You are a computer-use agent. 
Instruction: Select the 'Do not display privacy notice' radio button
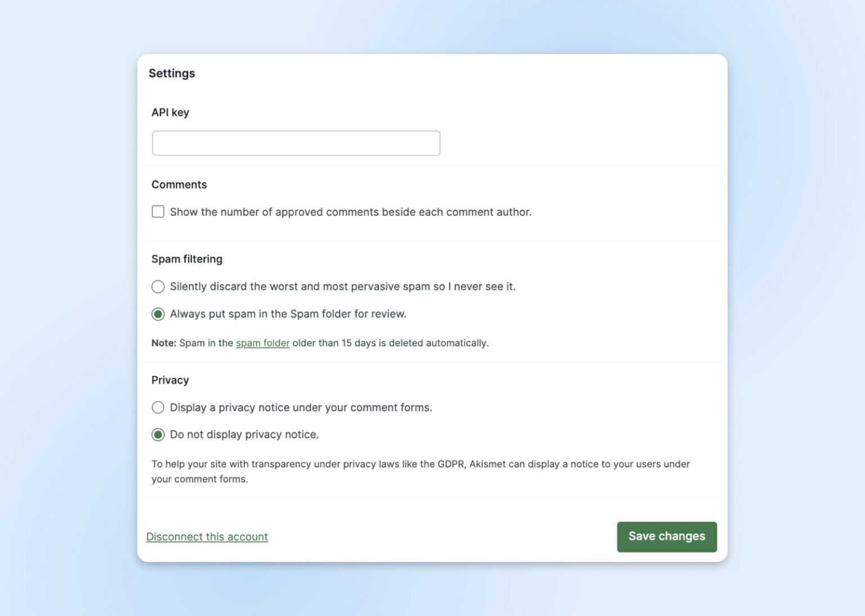tap(158, 435)
